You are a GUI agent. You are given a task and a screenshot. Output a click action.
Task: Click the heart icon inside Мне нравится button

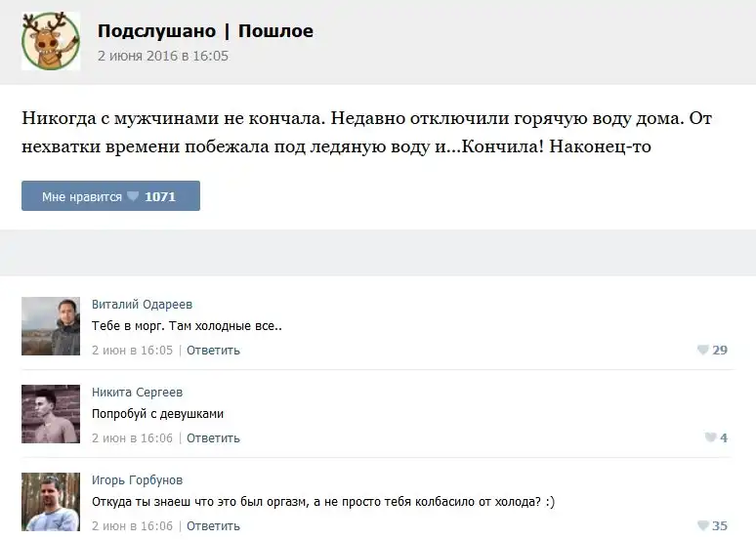(133, 196)
